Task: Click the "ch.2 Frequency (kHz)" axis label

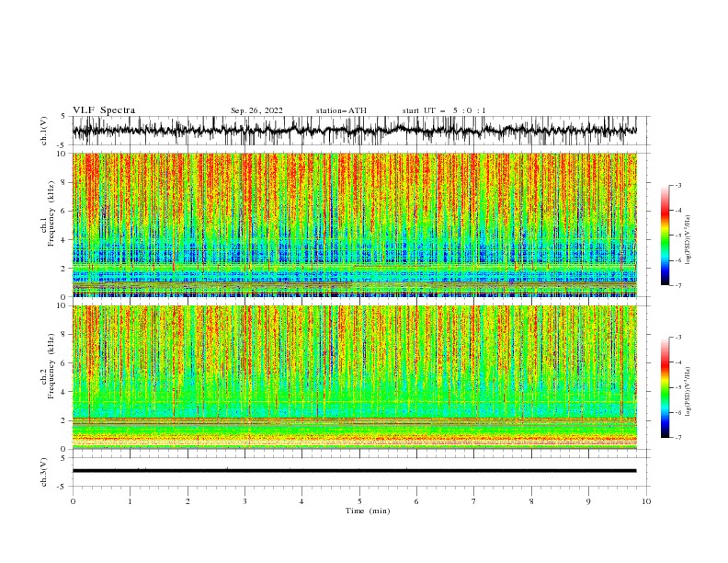Action: pos(48,366)
